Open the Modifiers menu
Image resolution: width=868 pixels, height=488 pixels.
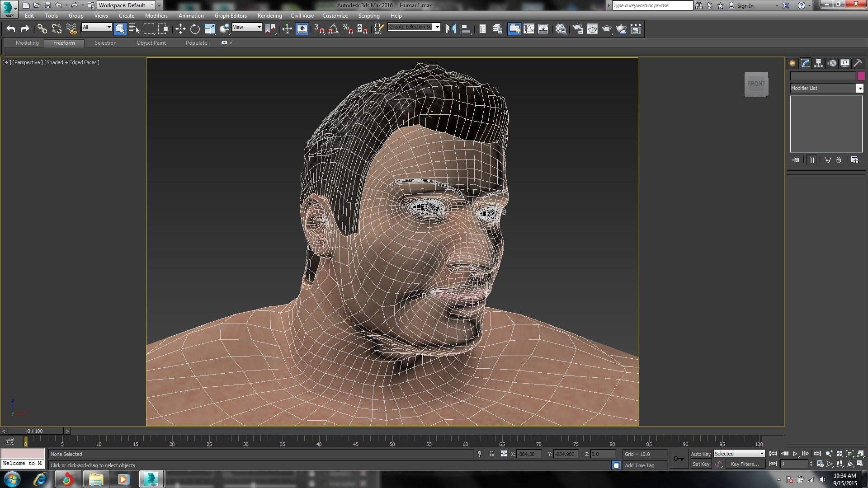(156, 15)
